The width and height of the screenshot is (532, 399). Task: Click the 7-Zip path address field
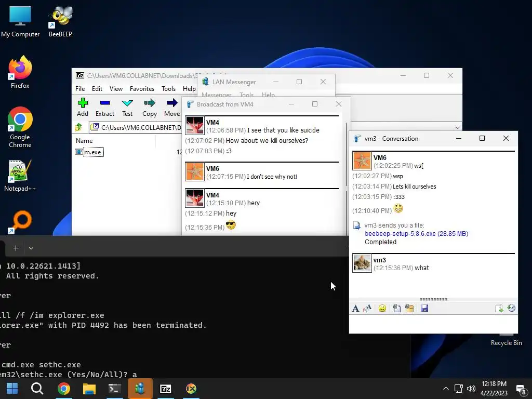click(x=136, y=127)
